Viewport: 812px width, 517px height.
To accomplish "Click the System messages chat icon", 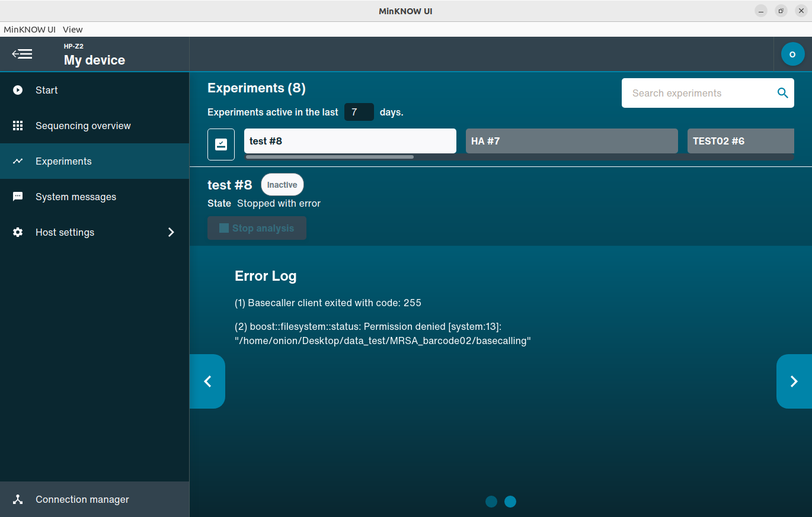I will (x=18, y=197).
